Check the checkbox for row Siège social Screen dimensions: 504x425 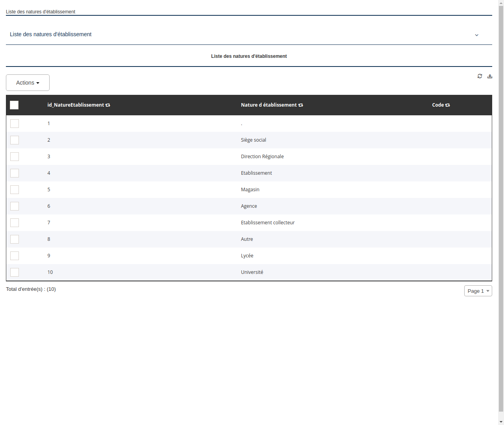pyautogui.click(x=14, y=140)
